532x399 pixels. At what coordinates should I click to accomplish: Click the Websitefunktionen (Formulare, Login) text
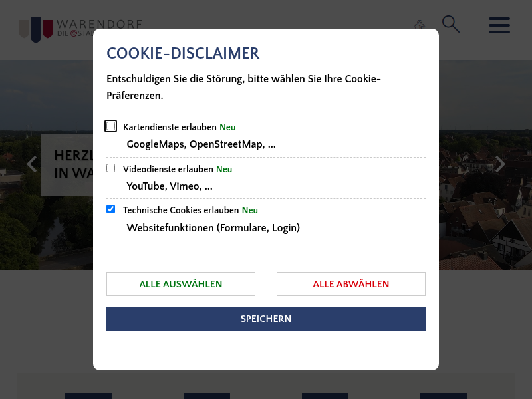tap(213, 227)
